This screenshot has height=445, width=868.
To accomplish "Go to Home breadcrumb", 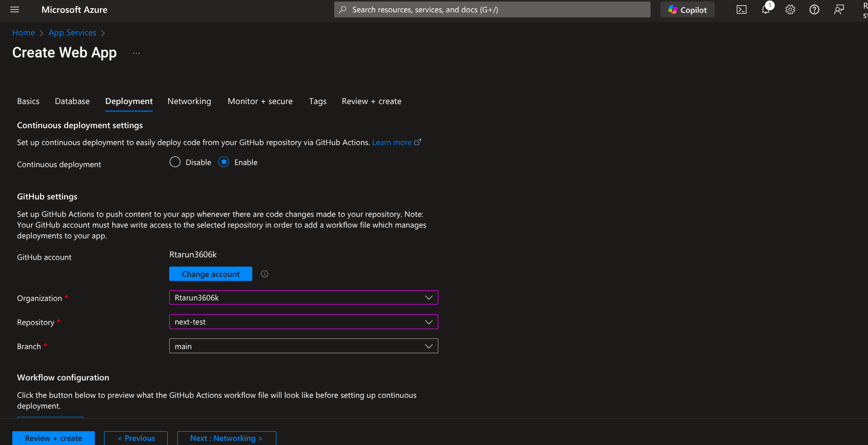I will [x=24, y=33].
